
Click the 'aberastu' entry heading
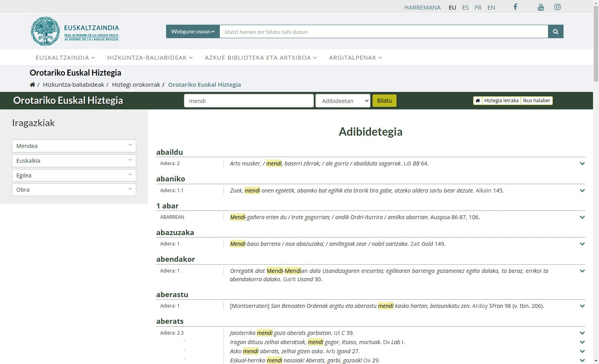172,294
